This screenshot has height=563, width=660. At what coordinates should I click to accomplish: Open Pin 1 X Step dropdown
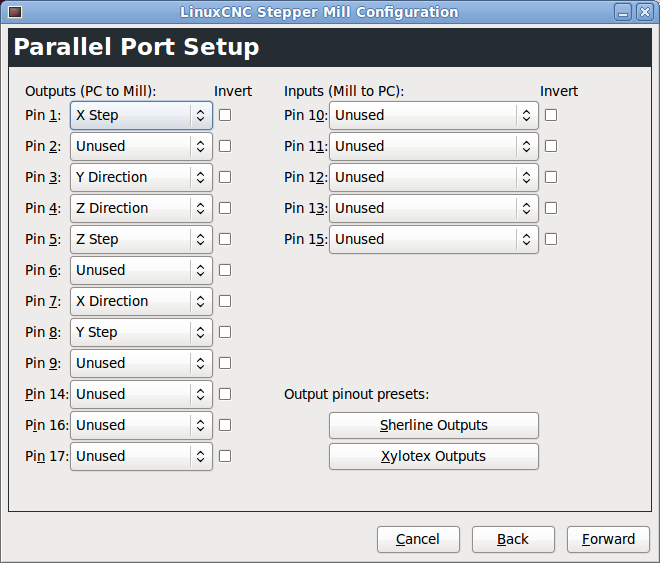tap(141, 115)
